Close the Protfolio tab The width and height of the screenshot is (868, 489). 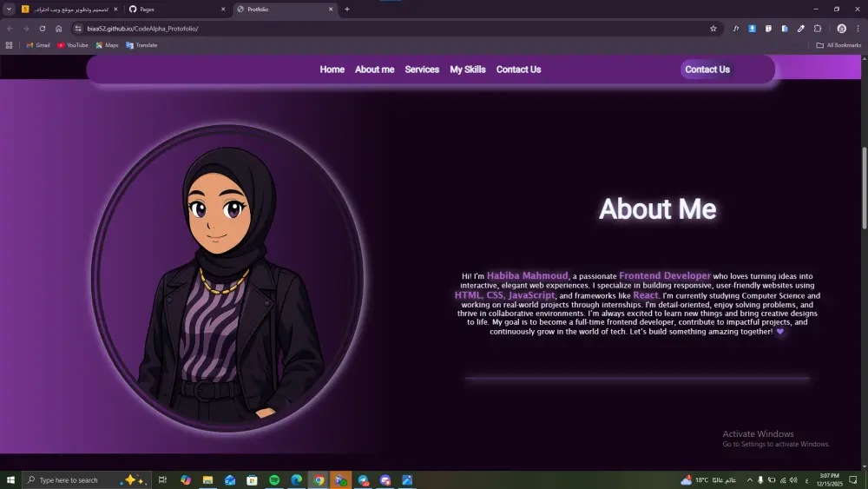point(331,9)
